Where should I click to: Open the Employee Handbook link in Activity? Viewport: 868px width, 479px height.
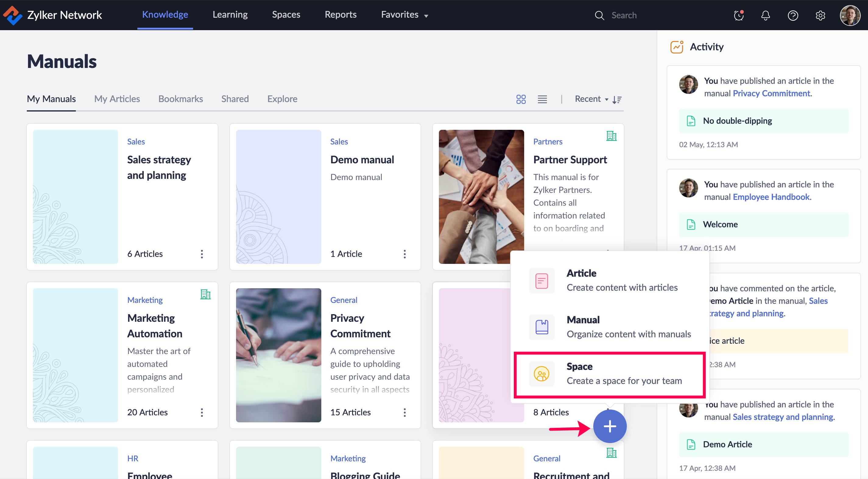(x=772, y=197)
